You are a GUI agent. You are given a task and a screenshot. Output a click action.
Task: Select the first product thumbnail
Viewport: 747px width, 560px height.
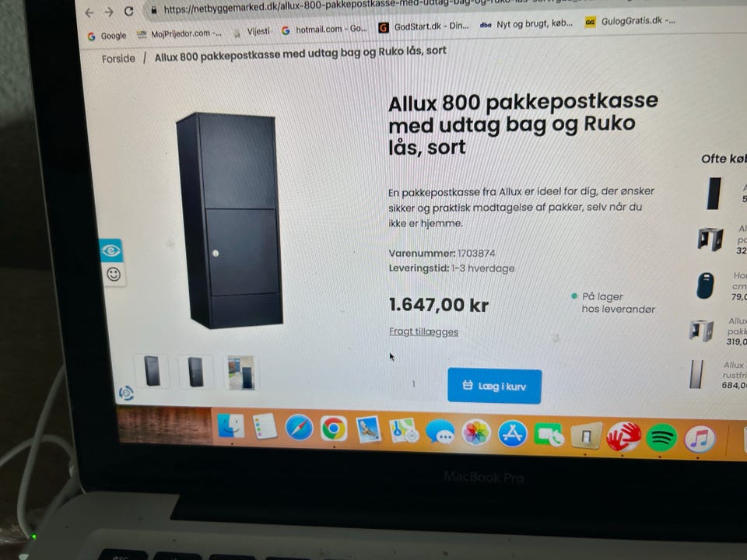(x=152, y=371)
